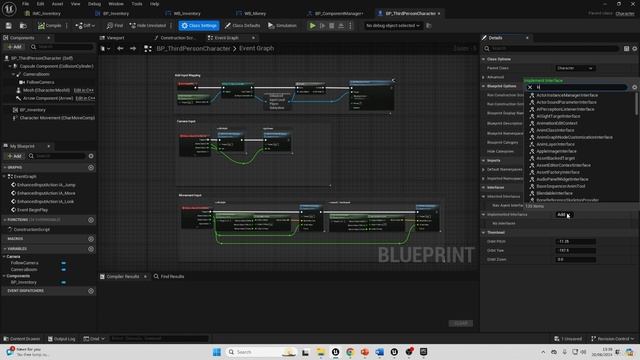Open ConstructionScript function
Image resolution: width=640 pixels, height=360 pixels.
pyautogui.click(x=32, y=229)
